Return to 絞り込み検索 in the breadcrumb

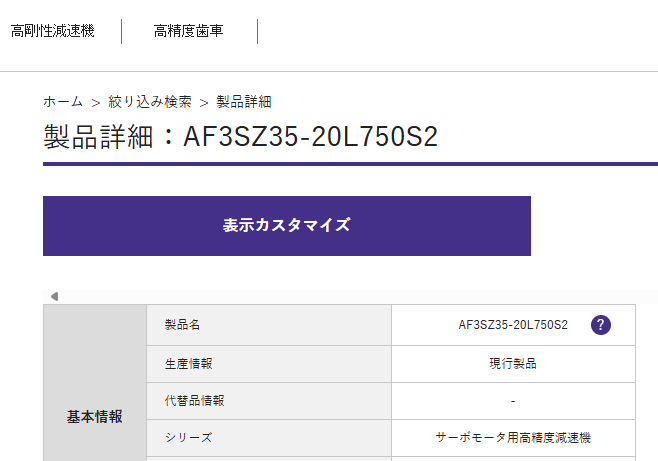click(150, 101)
